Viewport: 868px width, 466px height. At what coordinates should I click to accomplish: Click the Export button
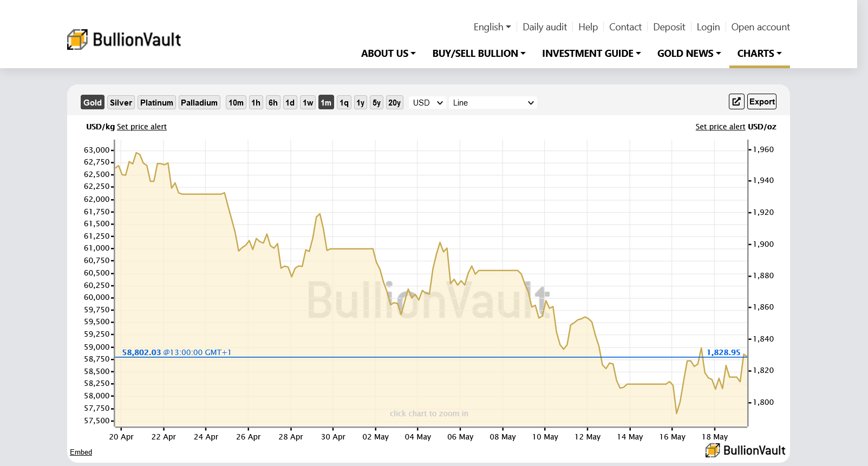[762, 102]
